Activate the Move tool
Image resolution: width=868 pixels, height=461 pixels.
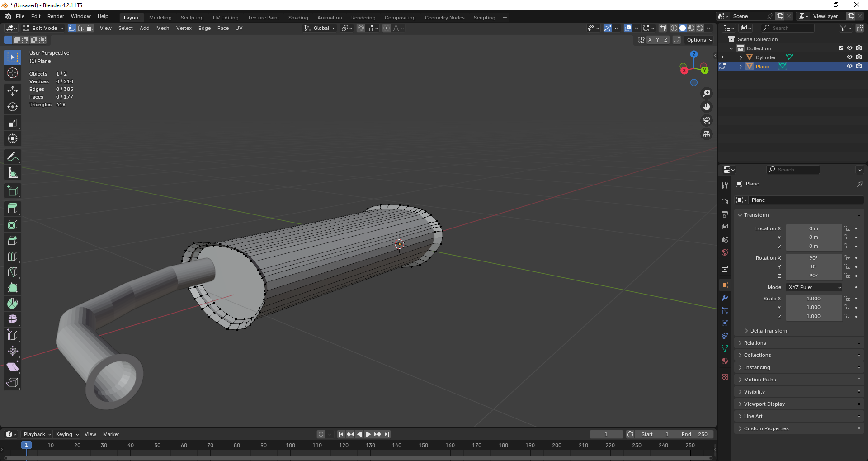point(13,91)
